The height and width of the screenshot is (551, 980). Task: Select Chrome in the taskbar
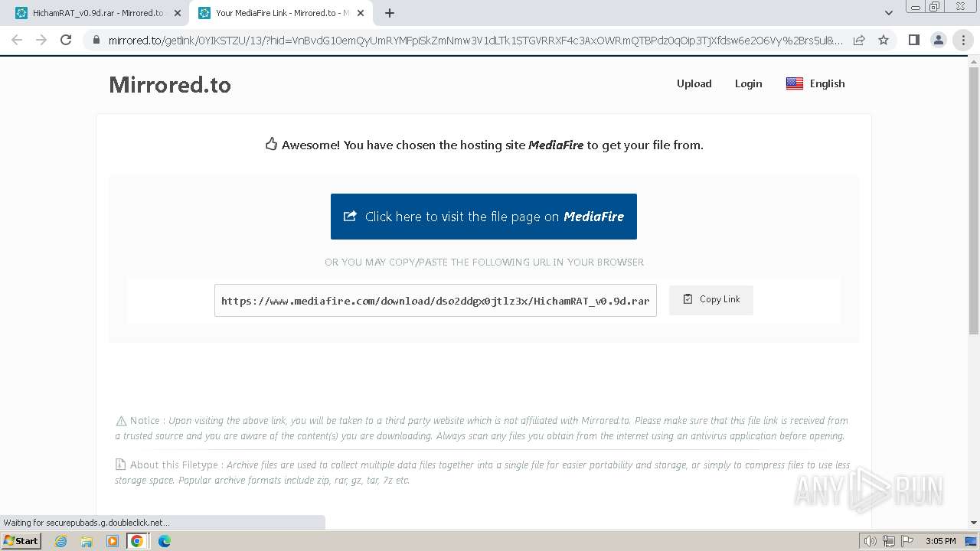click(137, 541)
